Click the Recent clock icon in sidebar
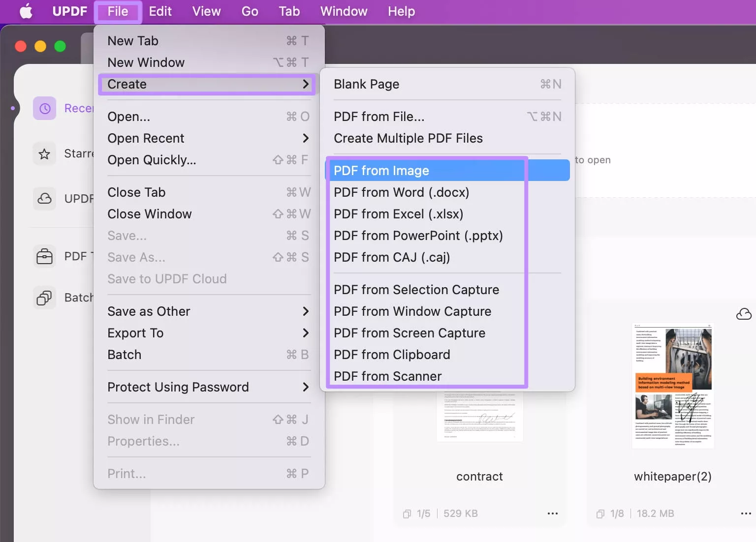 click(45, 108)
